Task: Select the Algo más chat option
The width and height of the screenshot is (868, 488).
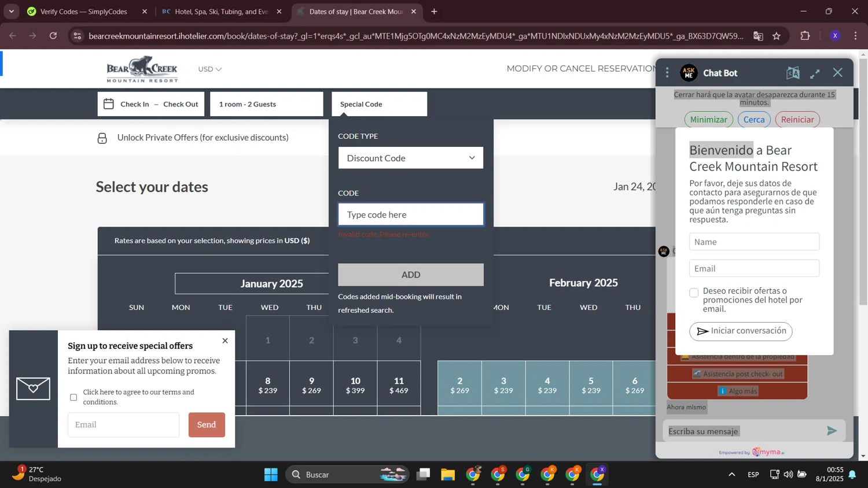Action: [737, 391]
